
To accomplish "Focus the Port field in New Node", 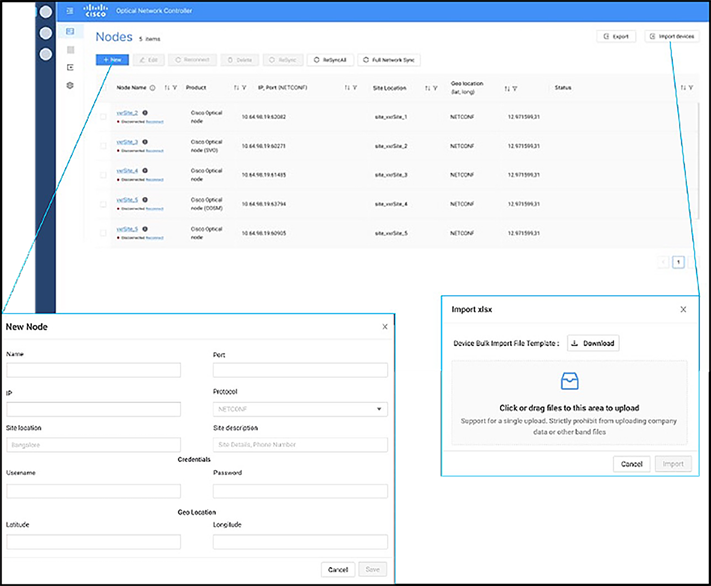I will point(300,370).
